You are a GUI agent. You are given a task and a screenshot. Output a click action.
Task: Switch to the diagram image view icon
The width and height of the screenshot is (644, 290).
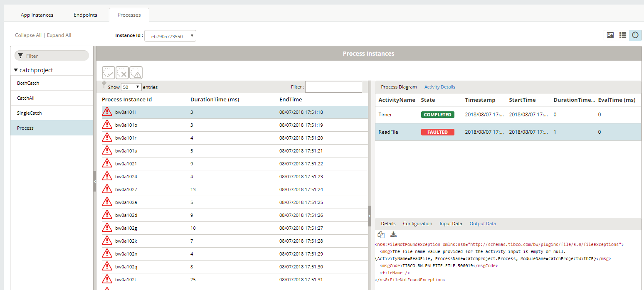pyautogui.click(x=610, y=35)
